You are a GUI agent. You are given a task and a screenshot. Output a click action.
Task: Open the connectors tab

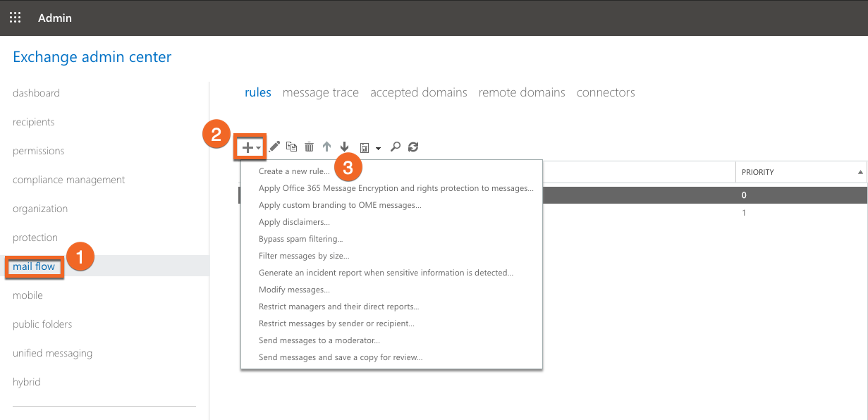606,92
